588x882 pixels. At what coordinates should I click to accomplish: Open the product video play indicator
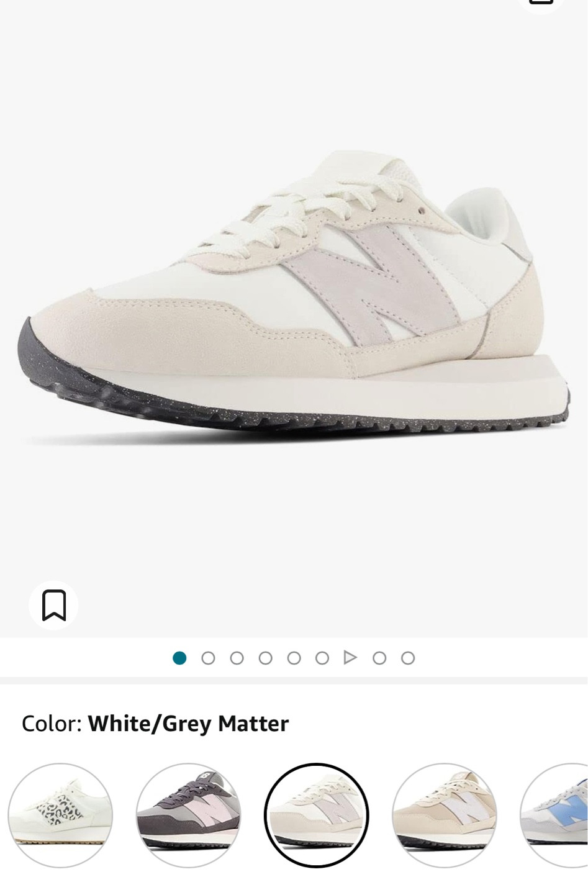(350, 657)
